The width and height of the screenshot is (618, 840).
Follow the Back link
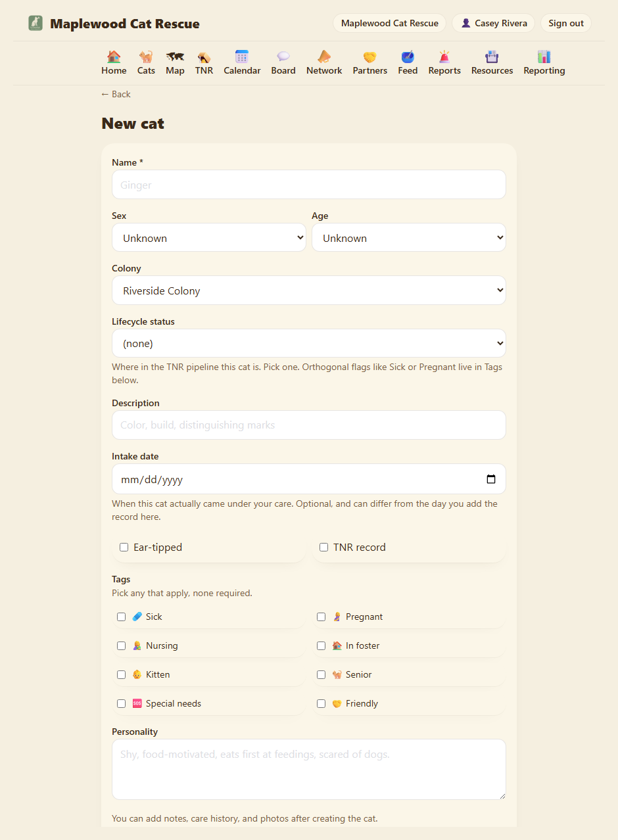116,94
